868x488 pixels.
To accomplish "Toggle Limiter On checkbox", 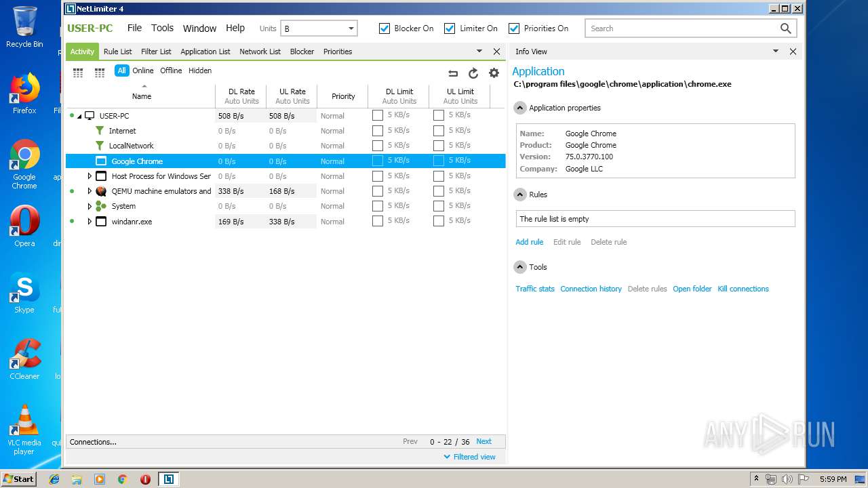I will (x=450, y=28).
